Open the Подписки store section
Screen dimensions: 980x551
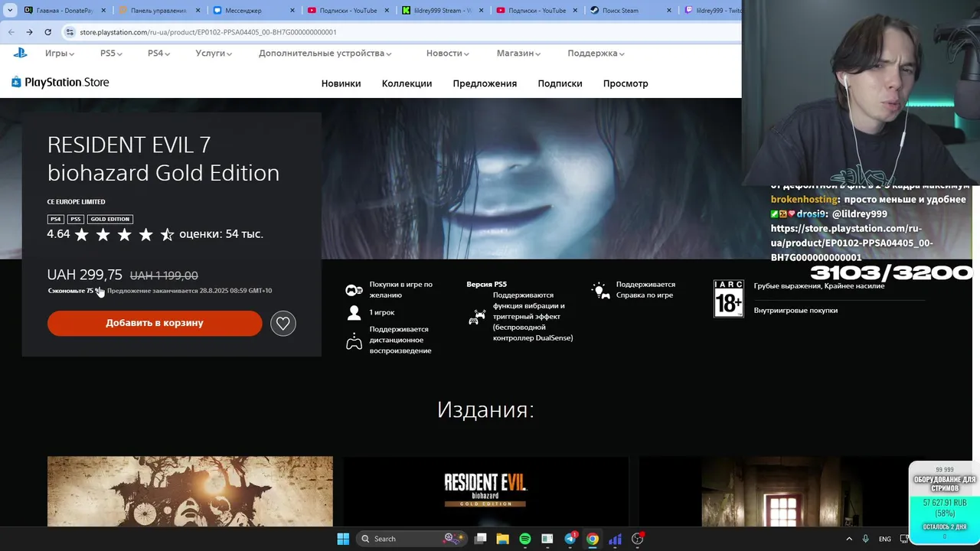coord(560,83)
